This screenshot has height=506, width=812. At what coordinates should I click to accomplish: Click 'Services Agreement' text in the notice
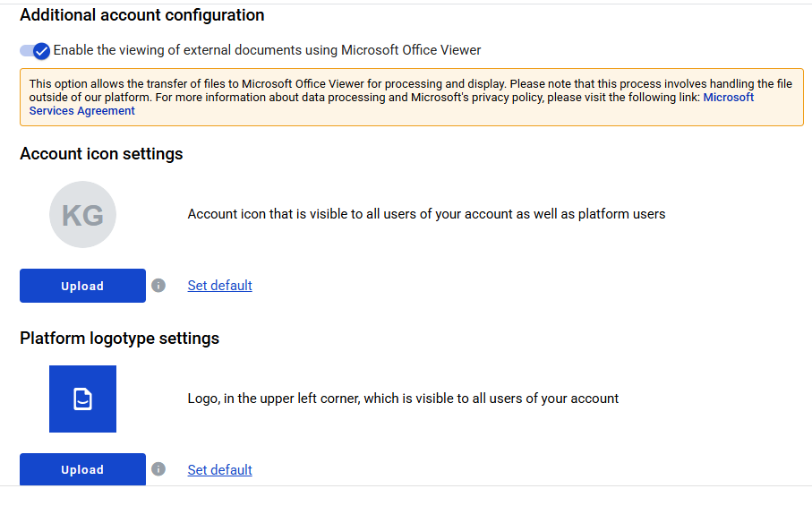(x=81, y=111)
